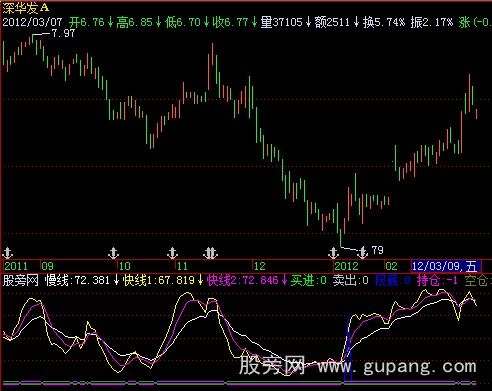Click the turnover amount 额2511
The width and height of the screenshot is (492, 391).
(x=332, y=22)
